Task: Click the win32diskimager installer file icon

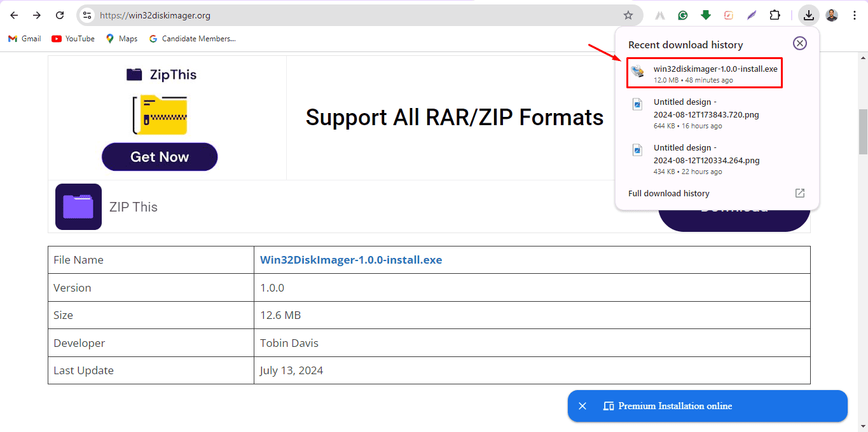Action: point(637,71)
